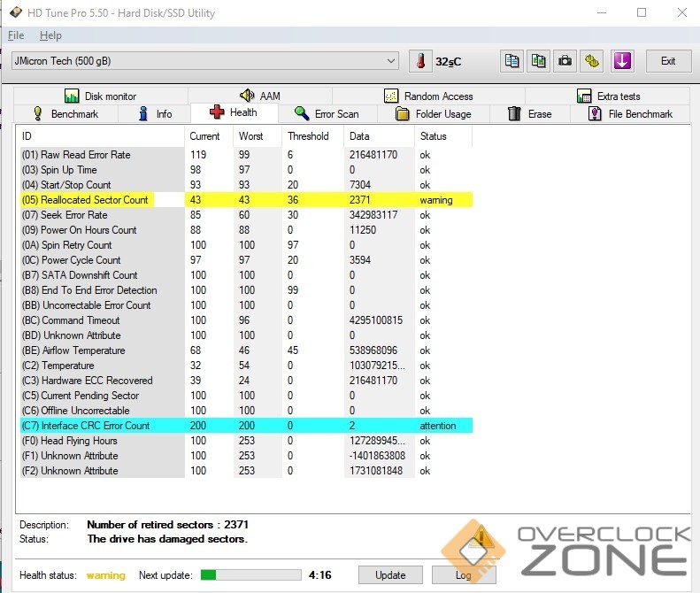Switch to the AAM tab
Screen dimensions: 700x593
[260, 96]
